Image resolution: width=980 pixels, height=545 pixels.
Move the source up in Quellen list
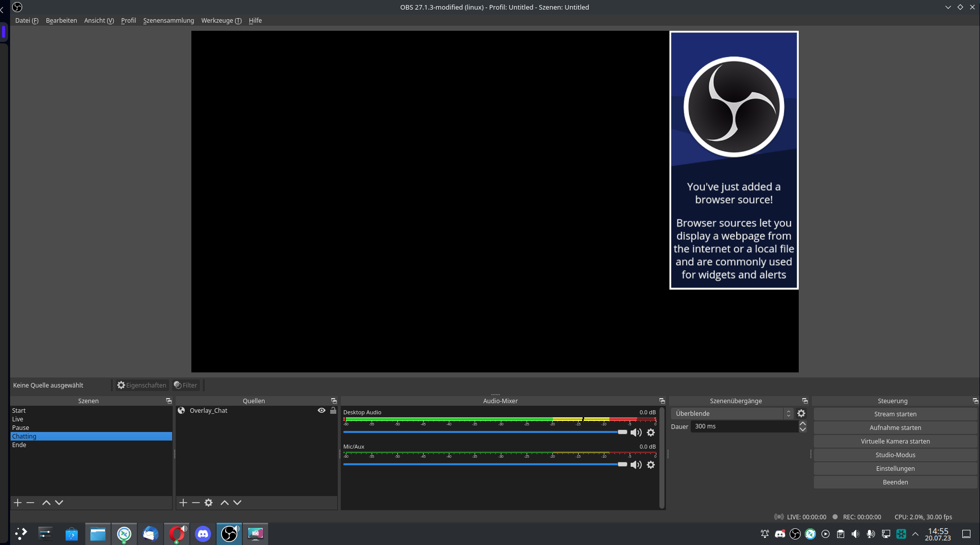pyautogui.click(x=225, y=503)
